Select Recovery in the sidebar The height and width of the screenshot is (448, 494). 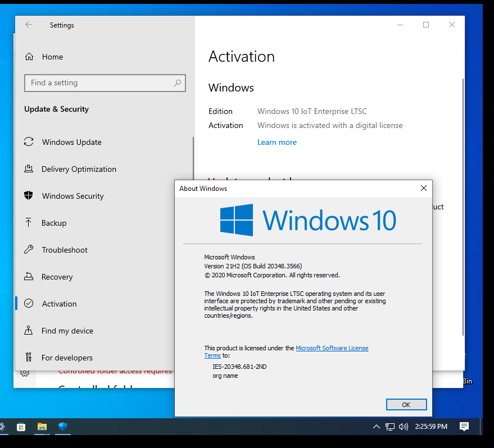point(57,277)
